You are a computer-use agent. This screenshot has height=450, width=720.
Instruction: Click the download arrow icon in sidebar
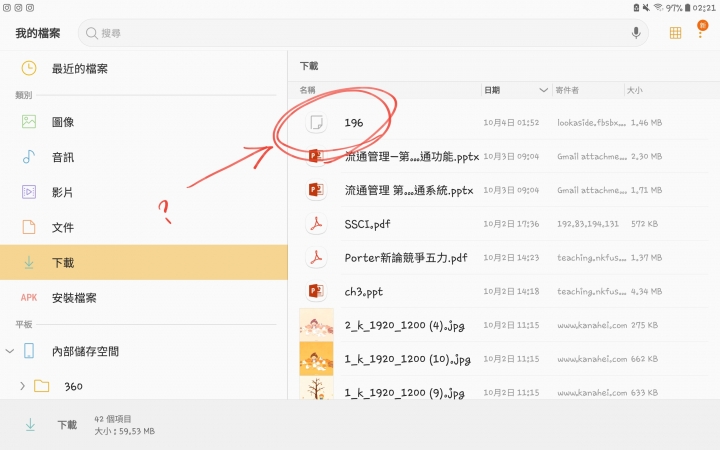29,262
